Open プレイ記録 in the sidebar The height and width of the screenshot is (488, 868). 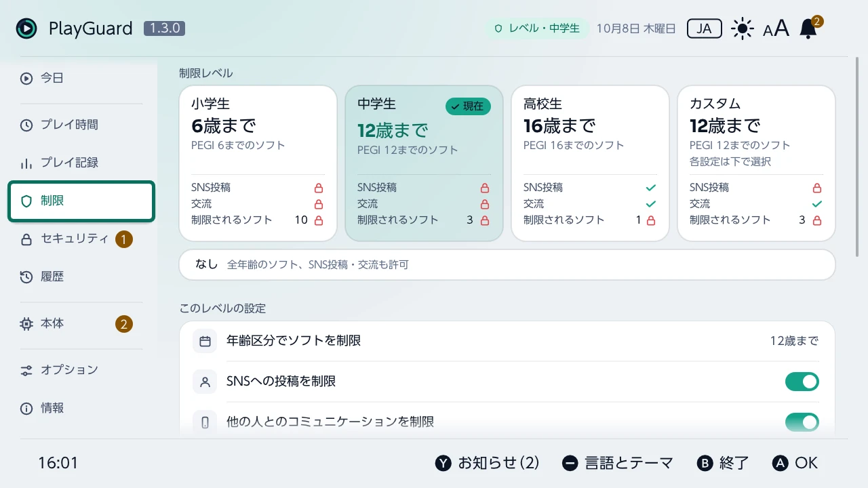pyautogui.click(x=81, y=163)
